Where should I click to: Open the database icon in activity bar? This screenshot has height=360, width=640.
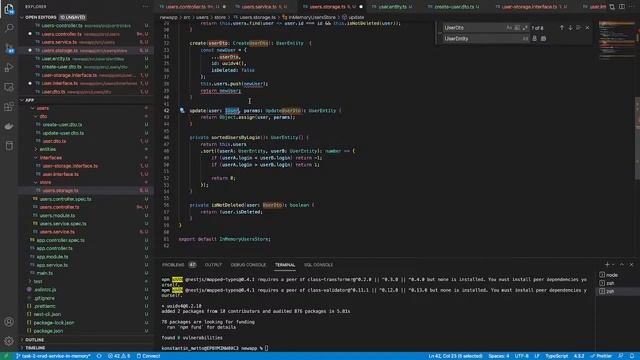[9, 146]
